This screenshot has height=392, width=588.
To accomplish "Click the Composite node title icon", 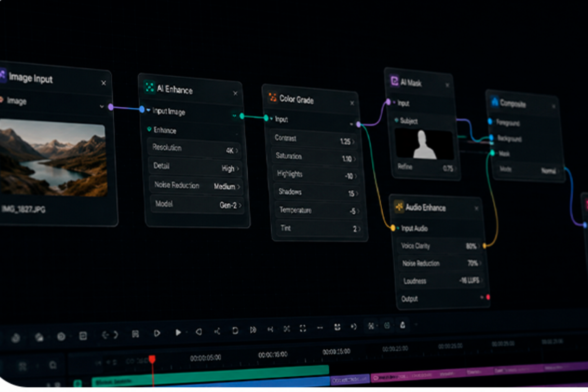I will click(x=495, y=101).
